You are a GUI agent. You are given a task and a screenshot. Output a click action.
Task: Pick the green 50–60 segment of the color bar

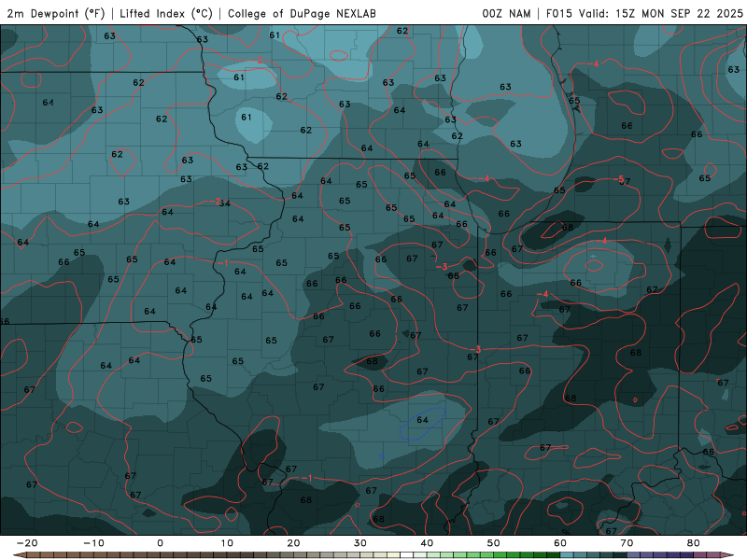tap(527, 555)
